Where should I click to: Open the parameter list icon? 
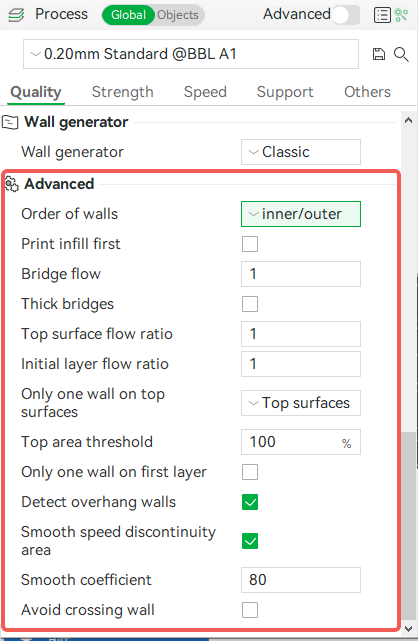tap(382, 15)
